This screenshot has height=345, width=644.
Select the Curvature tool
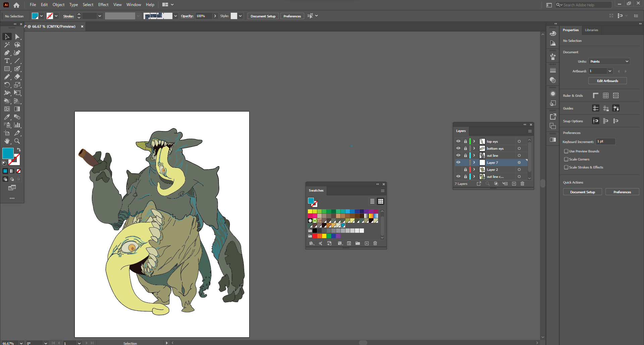[17, 53]
